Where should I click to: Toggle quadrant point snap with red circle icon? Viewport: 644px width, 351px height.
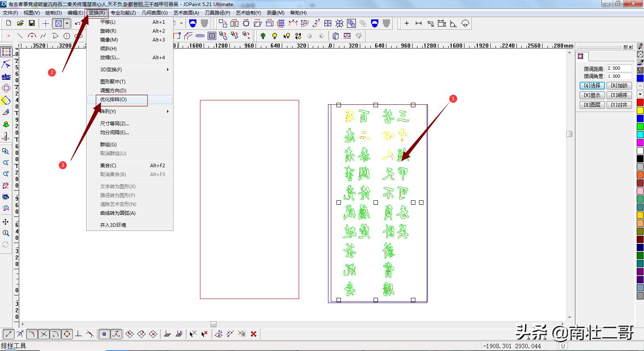(67, 334)
